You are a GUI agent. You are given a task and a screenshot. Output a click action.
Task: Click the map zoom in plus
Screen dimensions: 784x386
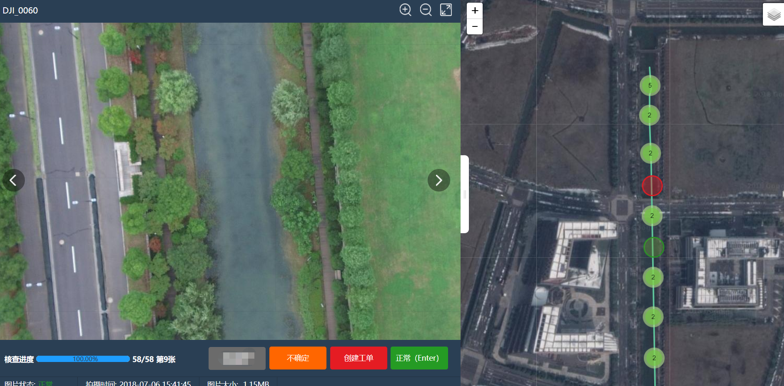click(474, 10)
